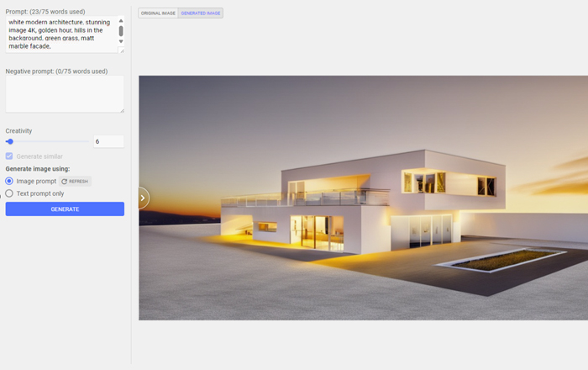588x370 pixels.
Task: Click the prompt box scrollbar thumb
Action: (x=121, y=30)
